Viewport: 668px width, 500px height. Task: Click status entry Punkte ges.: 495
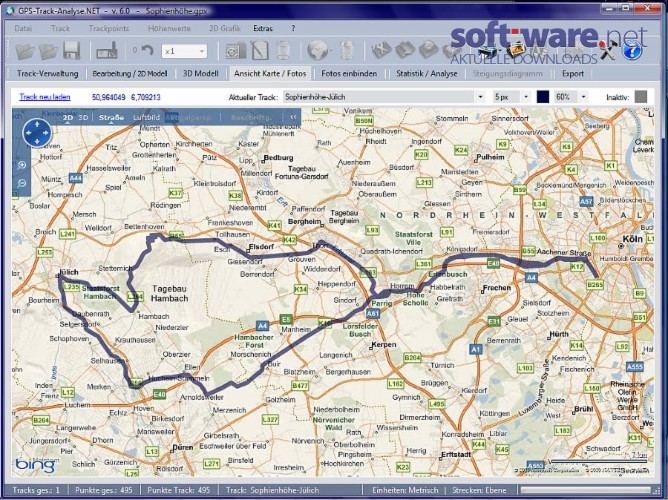point(104,490)
